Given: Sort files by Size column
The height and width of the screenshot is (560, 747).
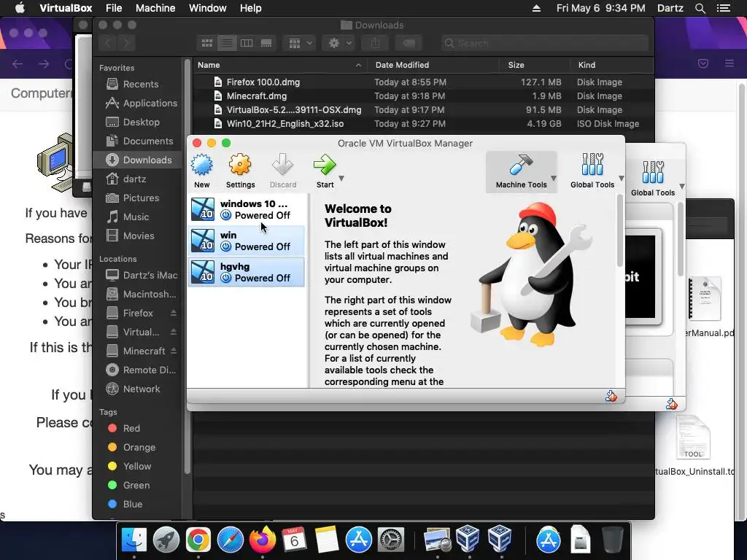Looking at the screenshot, I should click(x=534, y=65).
